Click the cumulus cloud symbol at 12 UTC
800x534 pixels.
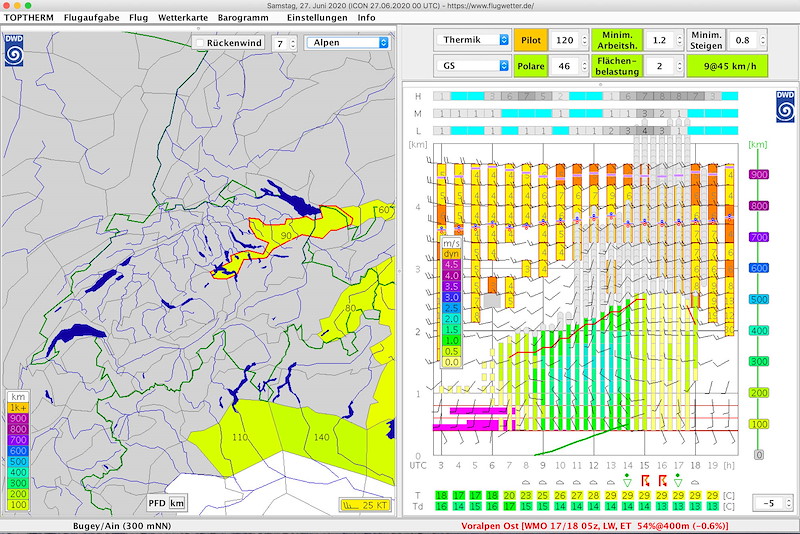click(x=593, y=482)
